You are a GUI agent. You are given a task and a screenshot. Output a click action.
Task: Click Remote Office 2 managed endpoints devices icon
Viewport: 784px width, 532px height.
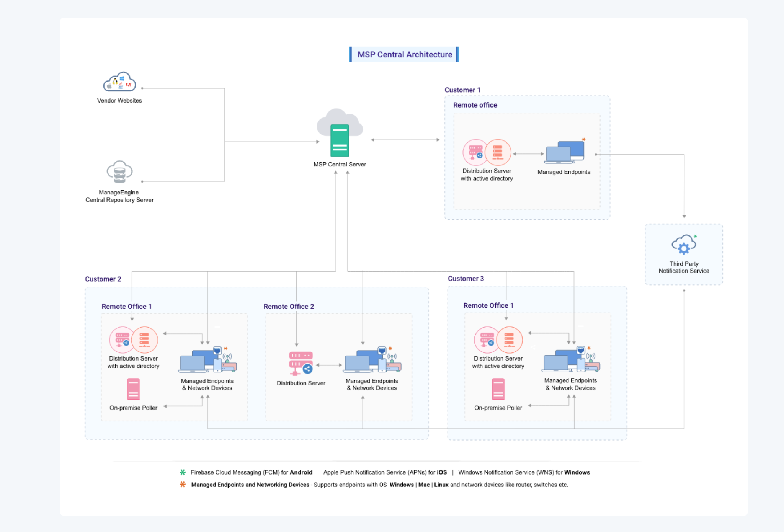[x=372, y=360]
